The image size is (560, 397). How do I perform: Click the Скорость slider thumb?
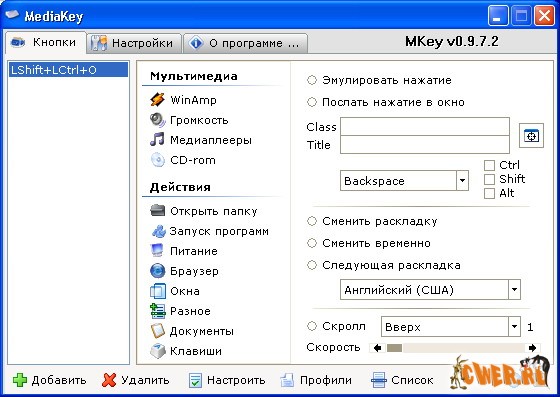[394, 348]
